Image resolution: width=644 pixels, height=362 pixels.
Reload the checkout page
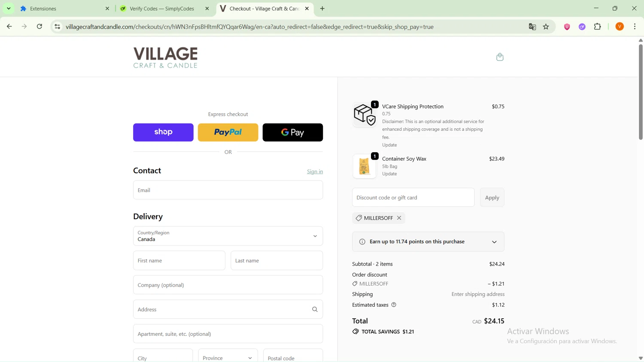coord(39,27)
